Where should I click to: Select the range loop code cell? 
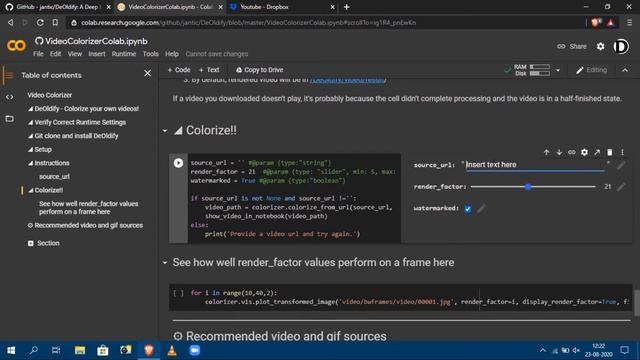(400, 298)
